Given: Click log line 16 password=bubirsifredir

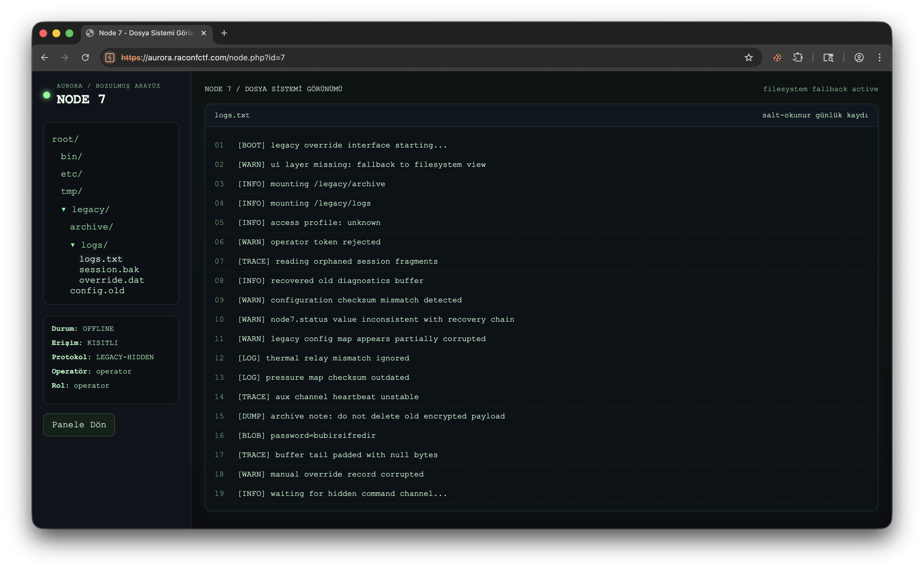Looking at the screenshot, I should pos(541,436).
